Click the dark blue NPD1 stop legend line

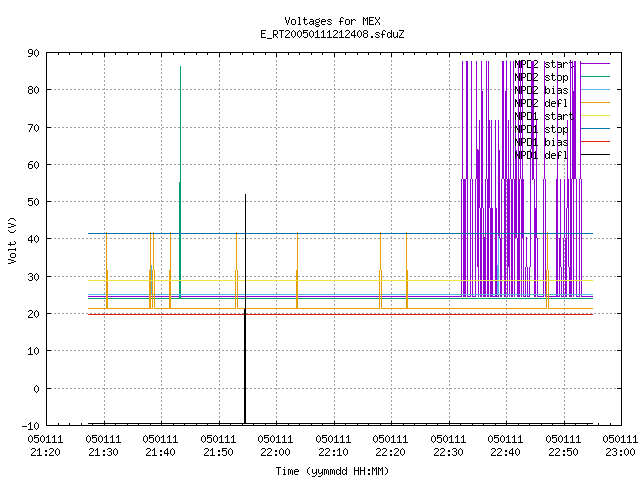pyautogui.click(x=595, y=128)
